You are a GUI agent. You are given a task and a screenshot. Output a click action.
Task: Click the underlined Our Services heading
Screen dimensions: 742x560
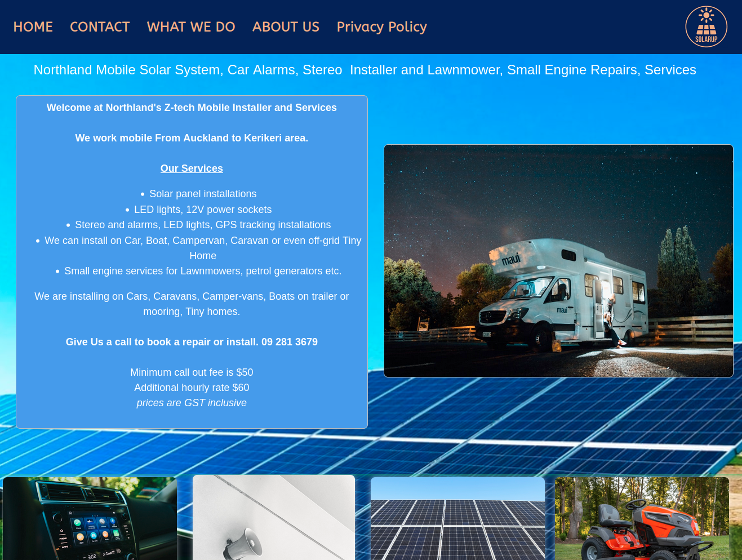pos(192,168)
